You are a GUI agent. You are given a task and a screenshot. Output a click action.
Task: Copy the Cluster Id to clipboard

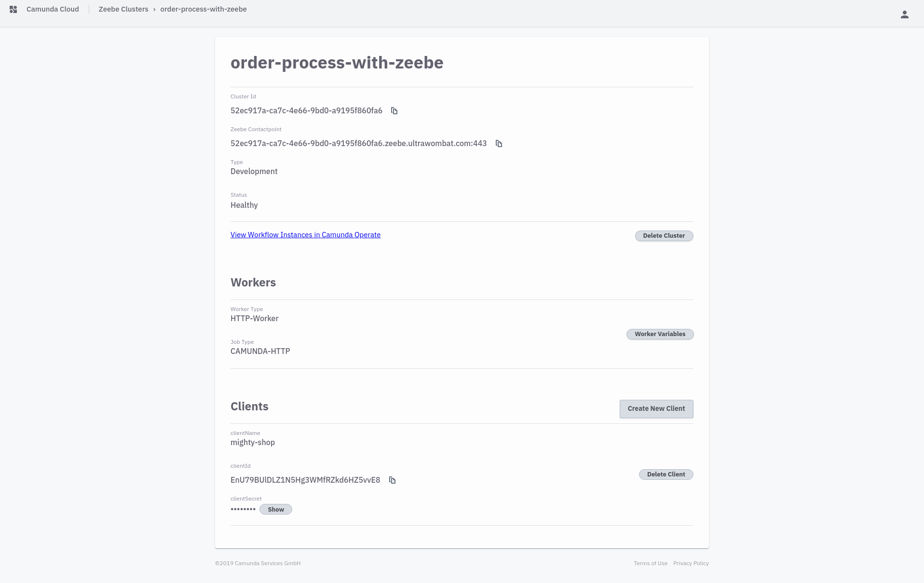click(x=394, y=111)
